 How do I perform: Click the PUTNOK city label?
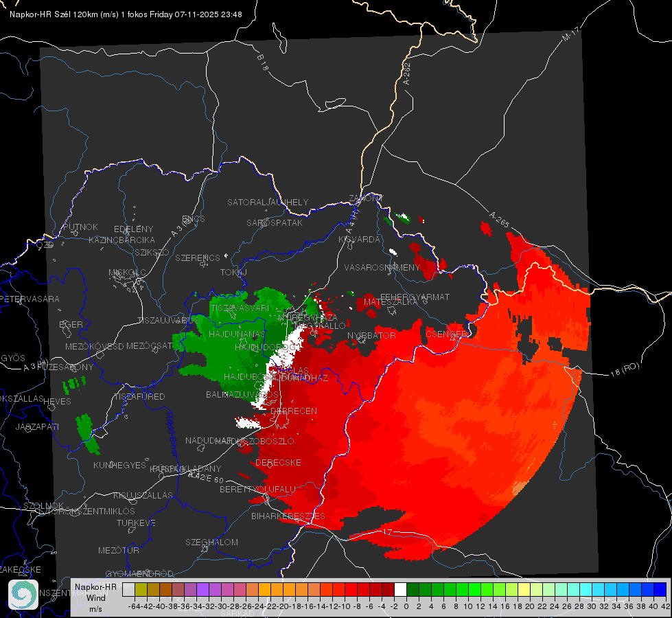click(x=80, y=227)
